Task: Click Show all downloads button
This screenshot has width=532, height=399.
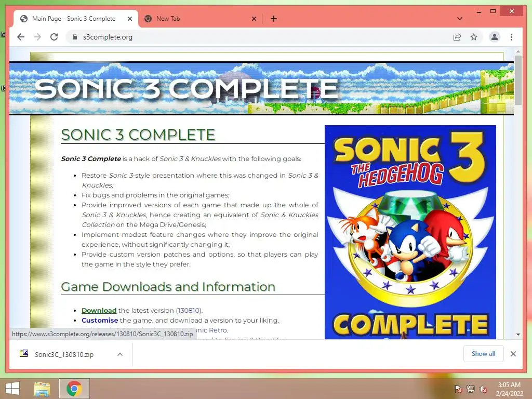Action: (x=484, y=354)
